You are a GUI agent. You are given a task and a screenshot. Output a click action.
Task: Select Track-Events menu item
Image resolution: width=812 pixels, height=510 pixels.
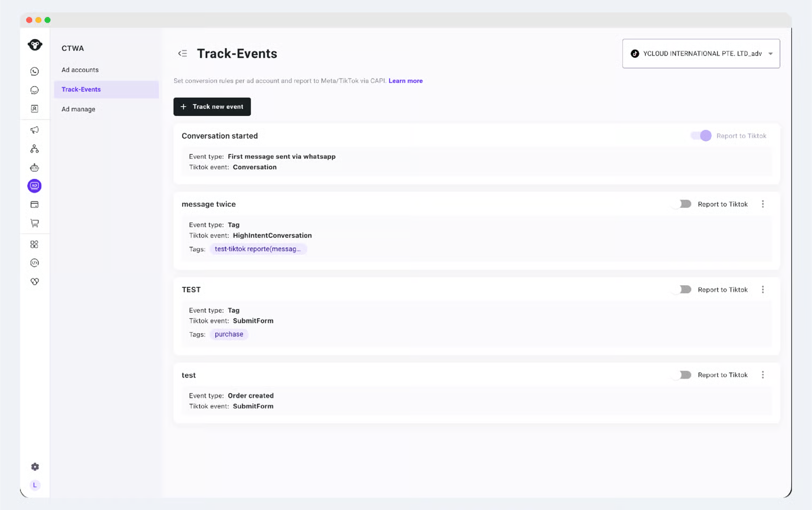(106, 89)
